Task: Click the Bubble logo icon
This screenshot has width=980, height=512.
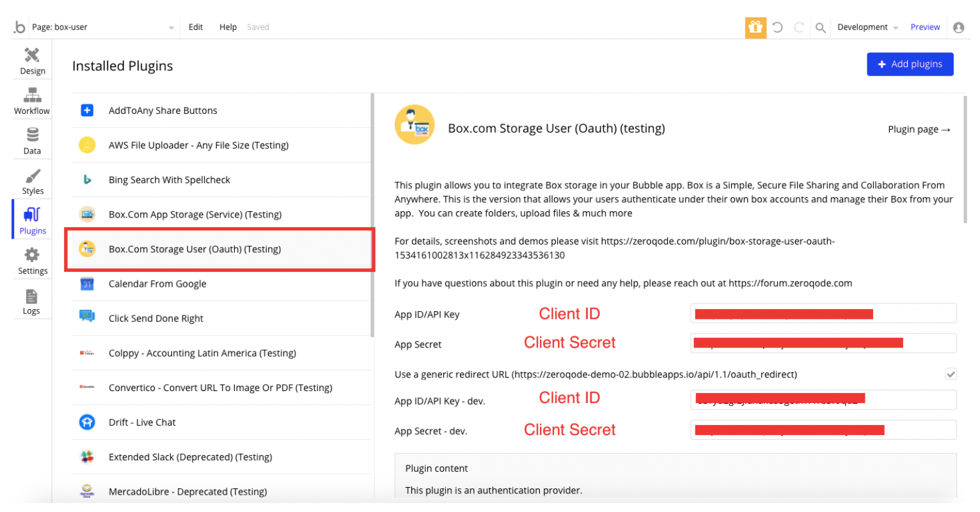Action: (x=19, y=27)
